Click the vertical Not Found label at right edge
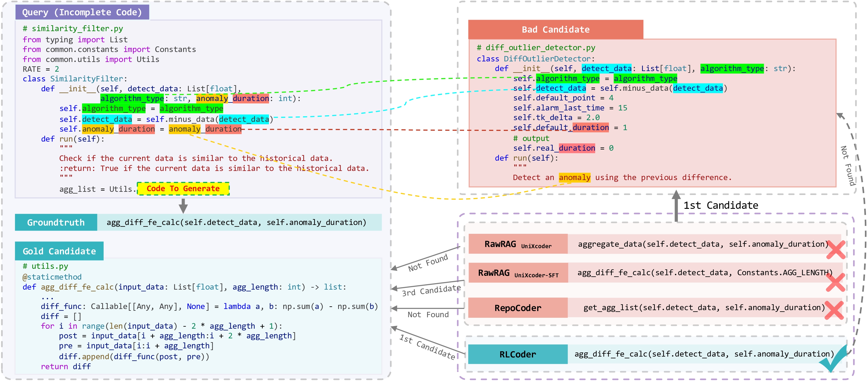Screen dimensions: 868x383 coord(848,166)
